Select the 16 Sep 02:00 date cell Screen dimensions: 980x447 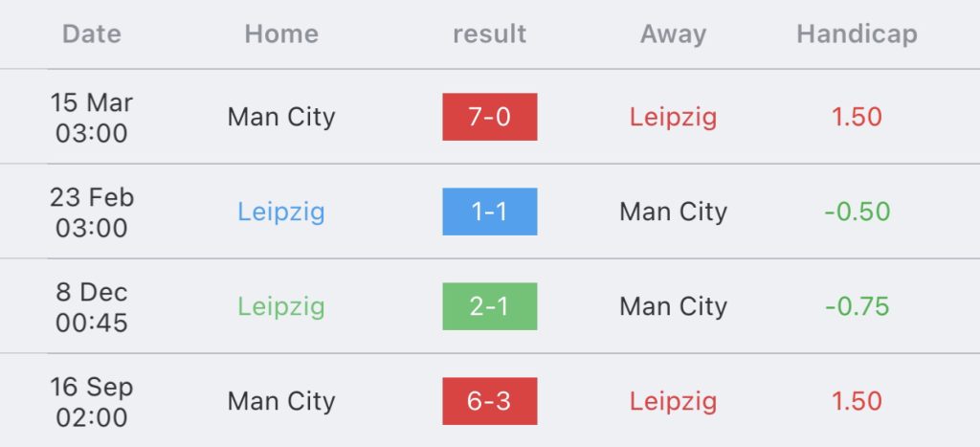pyautogui.click(x=92, y=402)
